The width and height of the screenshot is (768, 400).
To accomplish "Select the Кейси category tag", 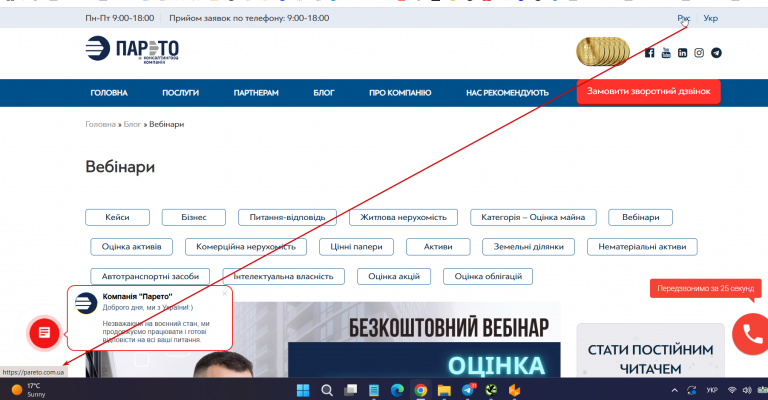I will 118,217.
